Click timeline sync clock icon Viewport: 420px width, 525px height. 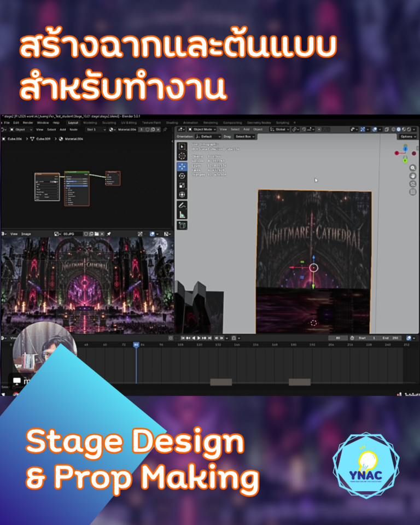[352, 338]
